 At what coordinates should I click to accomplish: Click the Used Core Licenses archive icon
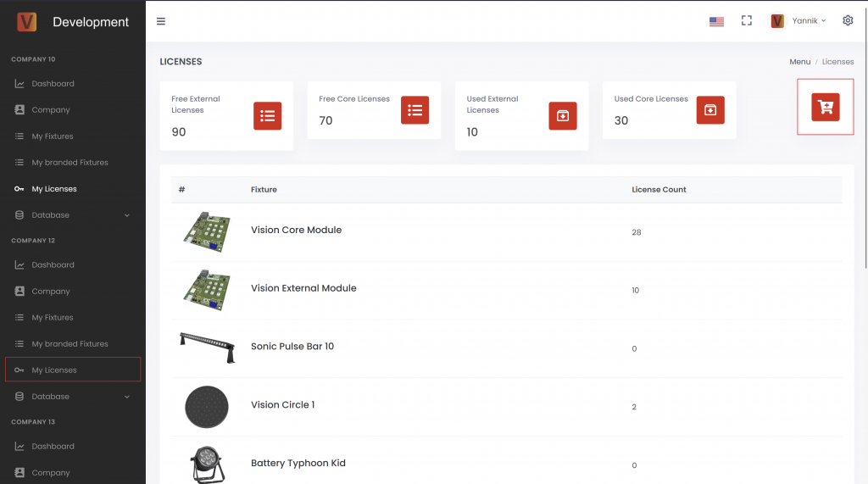(x=709, y=110)
